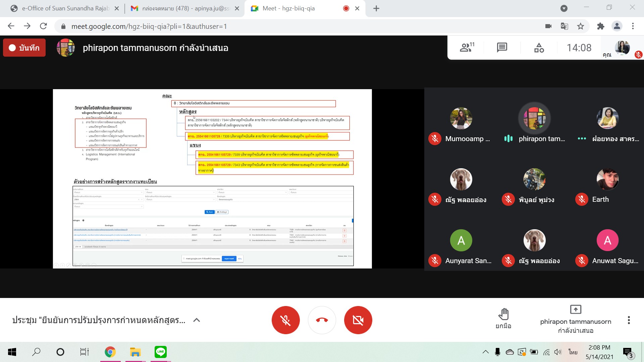Viewport: 644px width, 362px height.
Task: Open the three-dot more options menu
Action: point(629,320)
